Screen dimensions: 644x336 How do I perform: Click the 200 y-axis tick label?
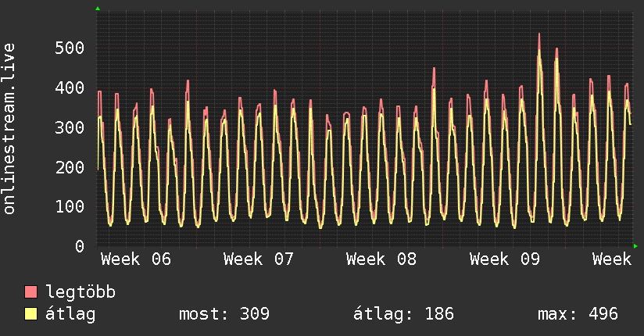pyautogui.click(x=70, y=167)
